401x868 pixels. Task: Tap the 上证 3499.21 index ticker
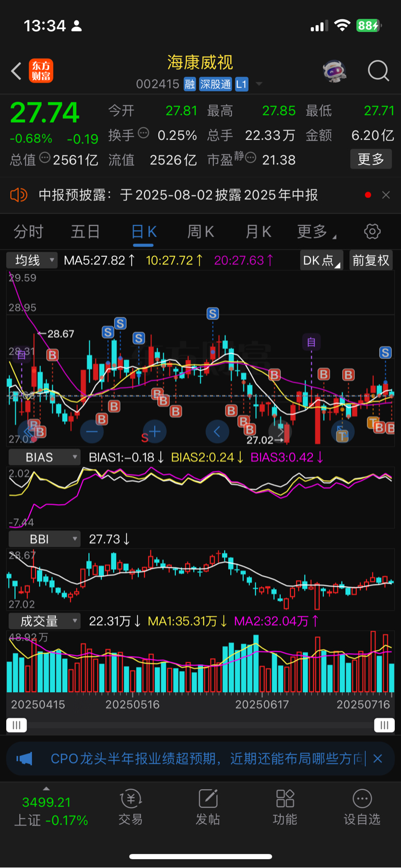(51, 811)
